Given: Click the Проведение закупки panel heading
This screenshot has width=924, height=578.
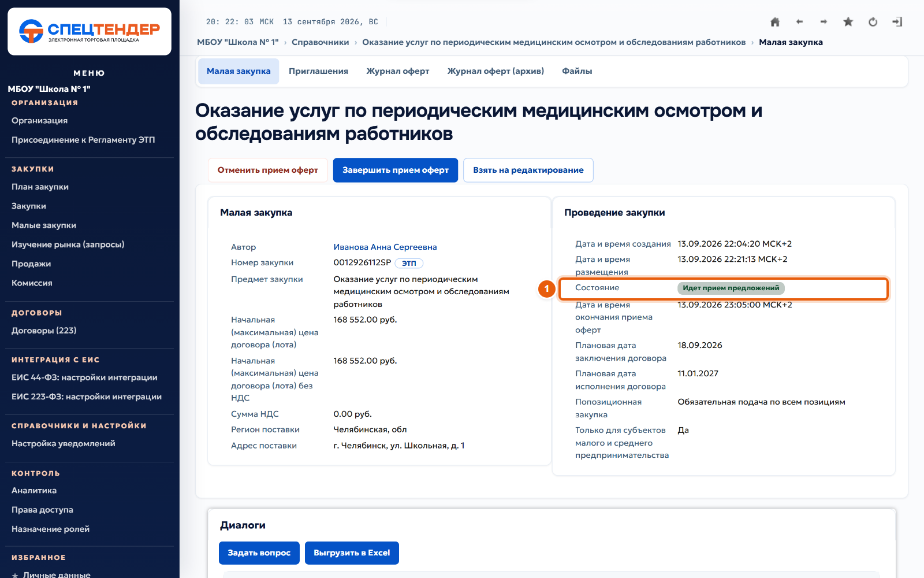Looking at the screenshot, I should point(614,213).
